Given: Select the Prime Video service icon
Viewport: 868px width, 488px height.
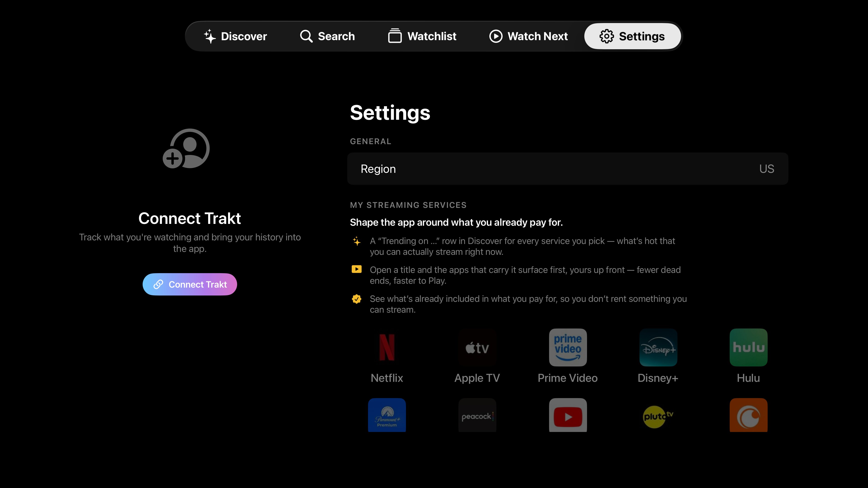Looking at the screenshot, I should click(x=568, y=347).
